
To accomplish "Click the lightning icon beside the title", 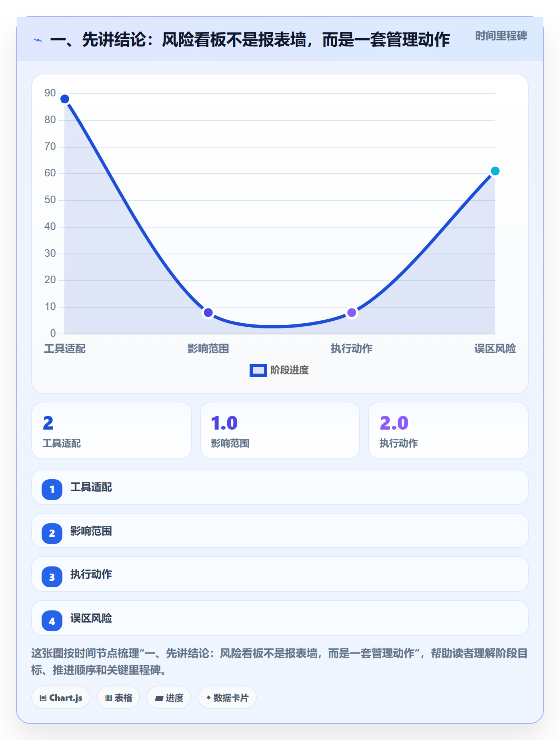I will click(x=38, y=40).
